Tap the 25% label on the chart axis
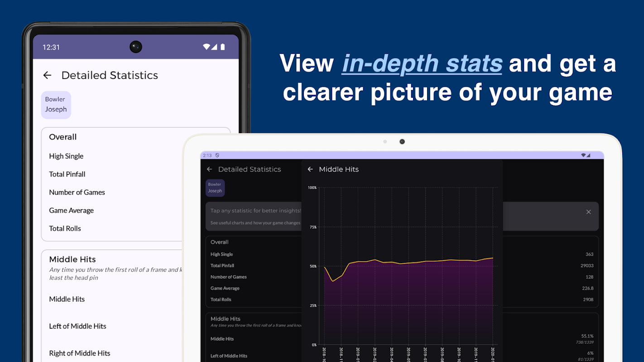Image resolution: width=644 pixels, height=362 pixels. pos(313,305)
